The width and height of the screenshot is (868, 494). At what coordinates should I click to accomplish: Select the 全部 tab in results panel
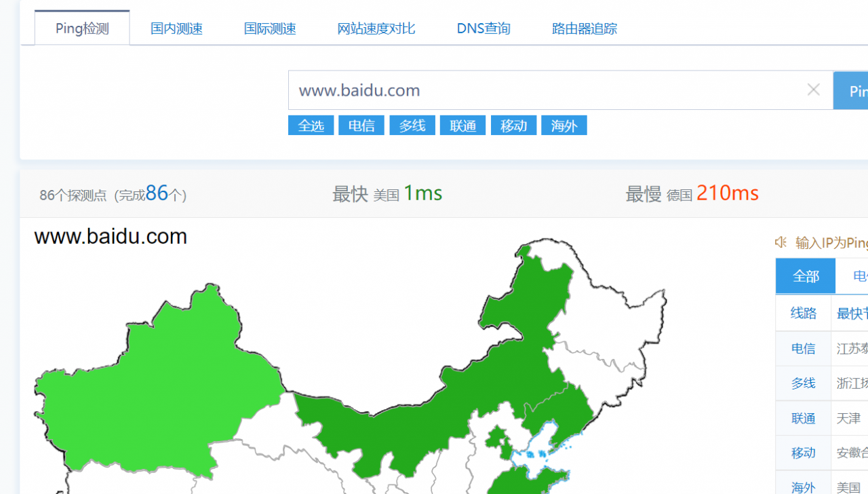click(805, 275)
